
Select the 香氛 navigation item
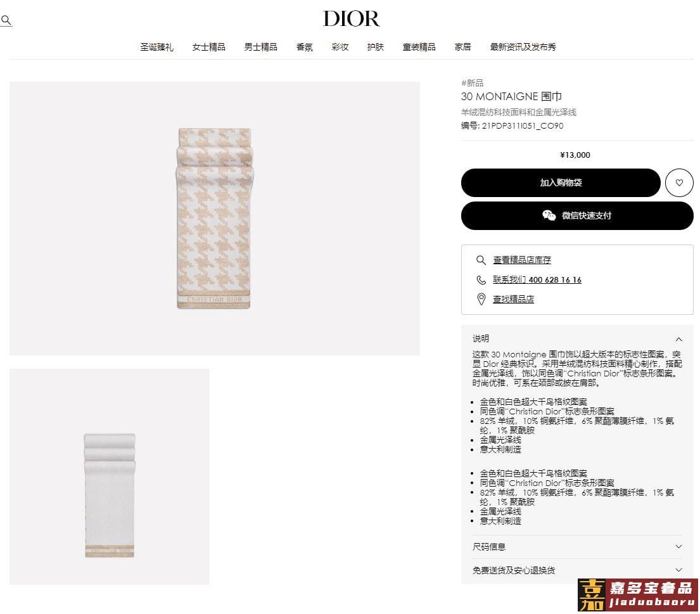tap(305, 47)
